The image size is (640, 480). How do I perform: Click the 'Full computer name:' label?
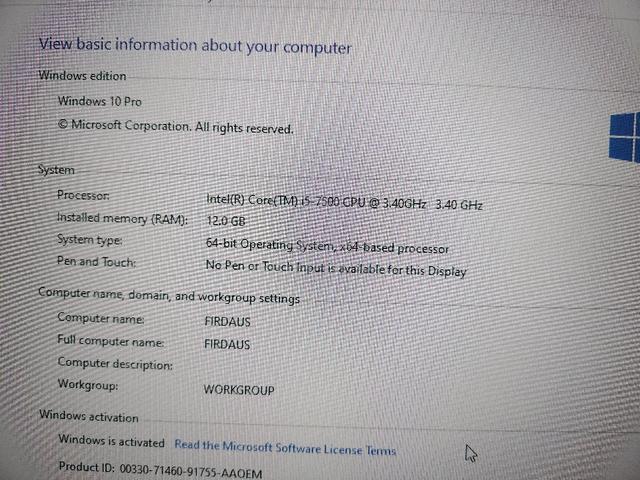click(x=111, y=340)
